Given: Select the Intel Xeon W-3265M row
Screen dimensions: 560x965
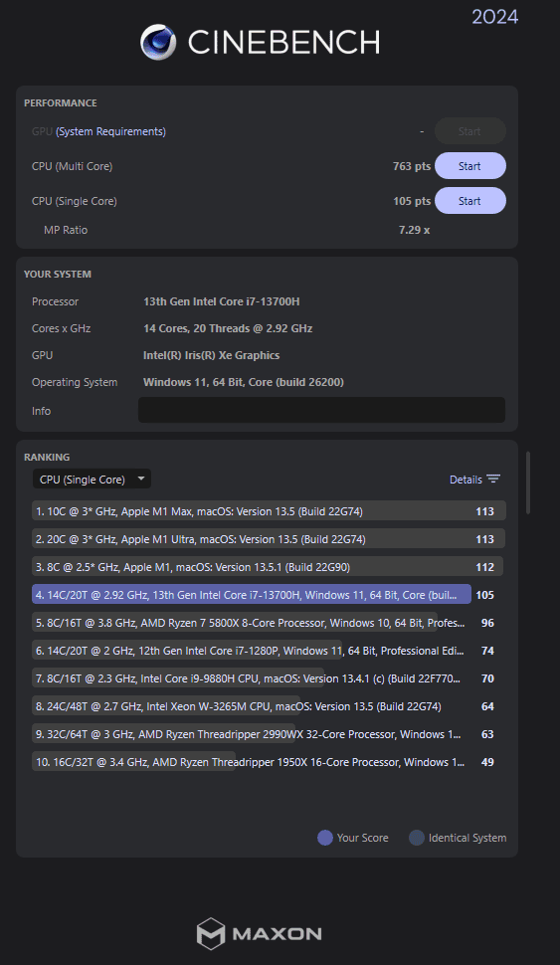Looking at the screenshot, I should (269, 706).
